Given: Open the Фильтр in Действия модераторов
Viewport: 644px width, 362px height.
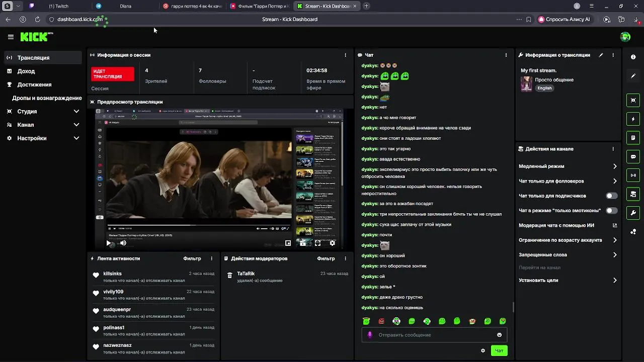Looking at the screenshot, I should click(326, 258).
